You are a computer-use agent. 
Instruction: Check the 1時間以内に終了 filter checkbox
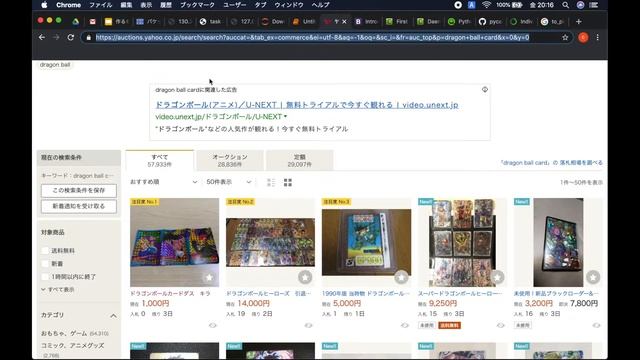tap(45, 277)
